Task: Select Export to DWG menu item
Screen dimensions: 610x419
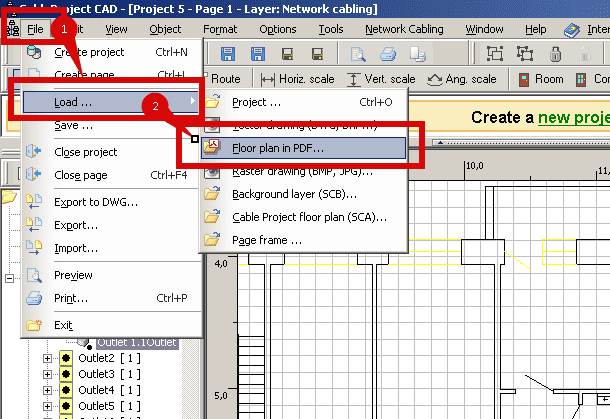Action: pyautogui.click(x=96, y=202)
